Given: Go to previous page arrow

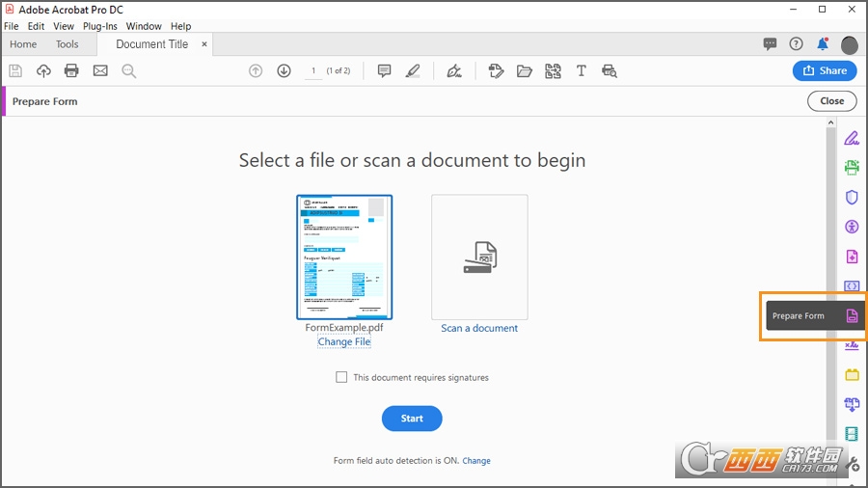Looking at the screenshot, I should point(256,70).
